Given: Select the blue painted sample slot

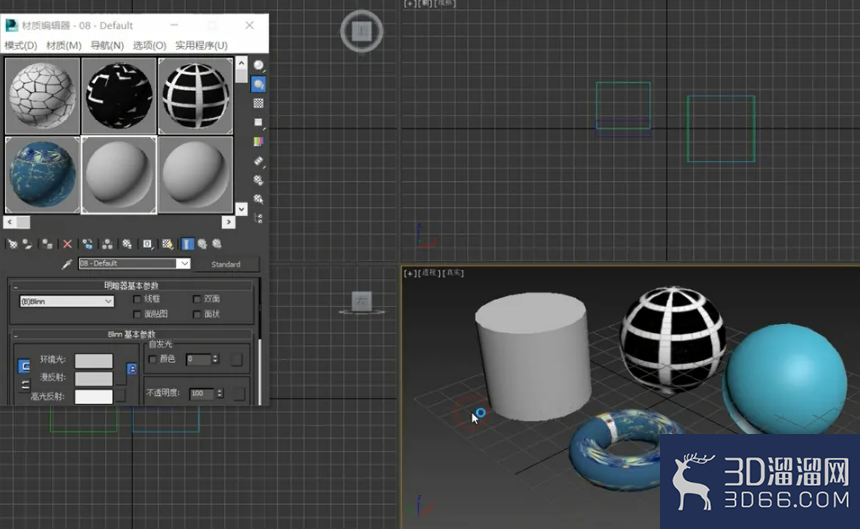Looking at the screenshot, I should tap(42, 175).
